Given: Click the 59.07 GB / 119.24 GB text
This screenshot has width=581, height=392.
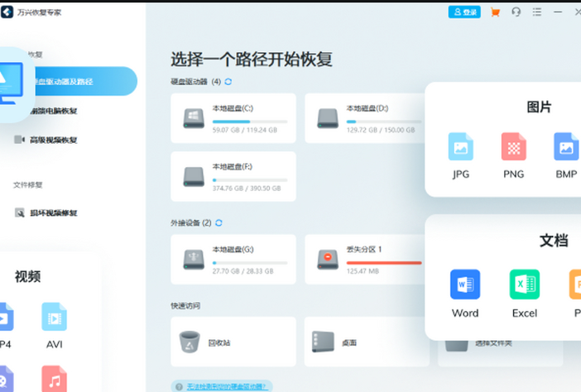Looking at the screenshot, I should point(245,130).
